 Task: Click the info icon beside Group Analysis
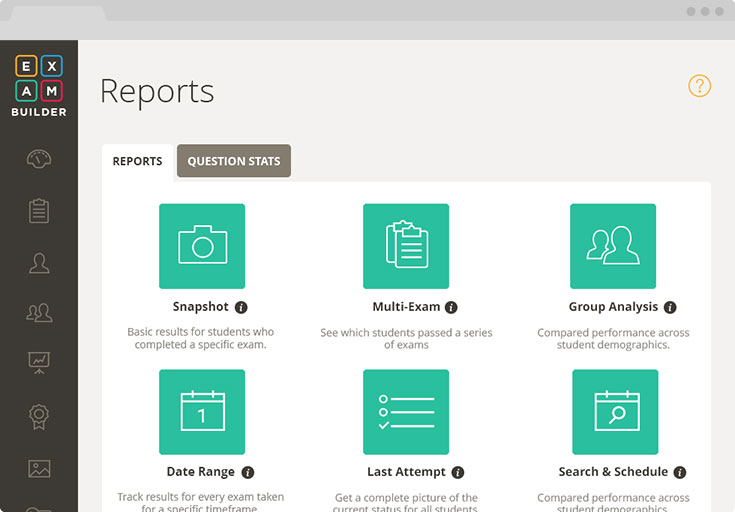pyautogui.click(x=670, y=308)
